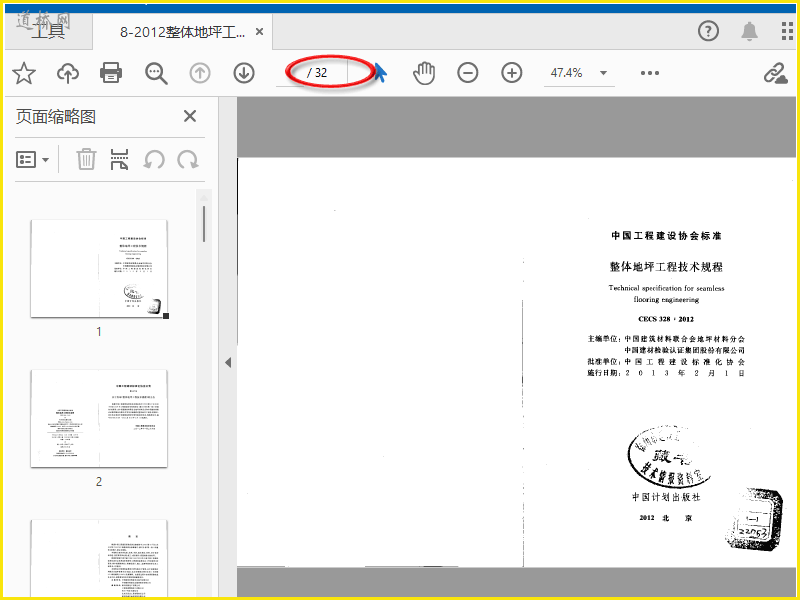Screen dimensions: 800x600
Task: Select the page 2 thumbnail
Action: (99, 418)
